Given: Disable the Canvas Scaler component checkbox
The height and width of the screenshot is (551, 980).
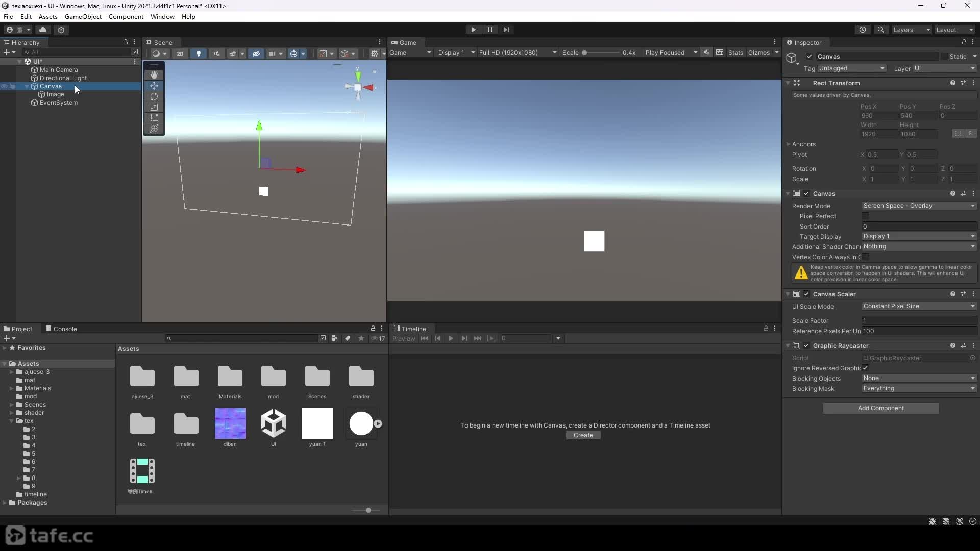Looking at the screenshot, I should click(806, 294).
